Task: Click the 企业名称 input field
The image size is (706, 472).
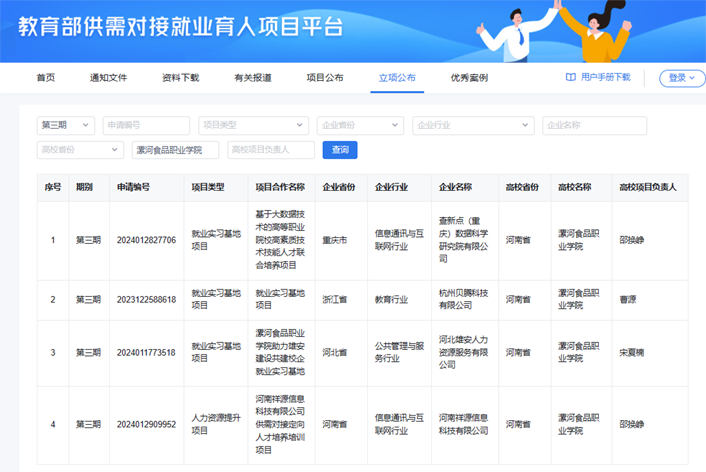Action: [x=594, y=125]
